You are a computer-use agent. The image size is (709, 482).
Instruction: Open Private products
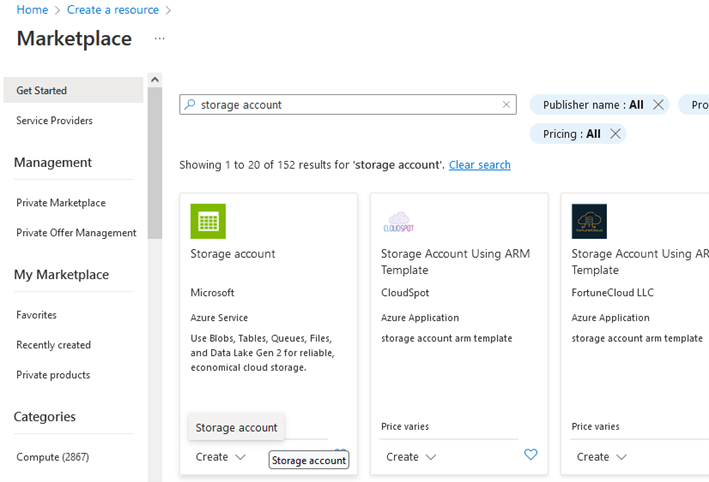tap(53, 374)
